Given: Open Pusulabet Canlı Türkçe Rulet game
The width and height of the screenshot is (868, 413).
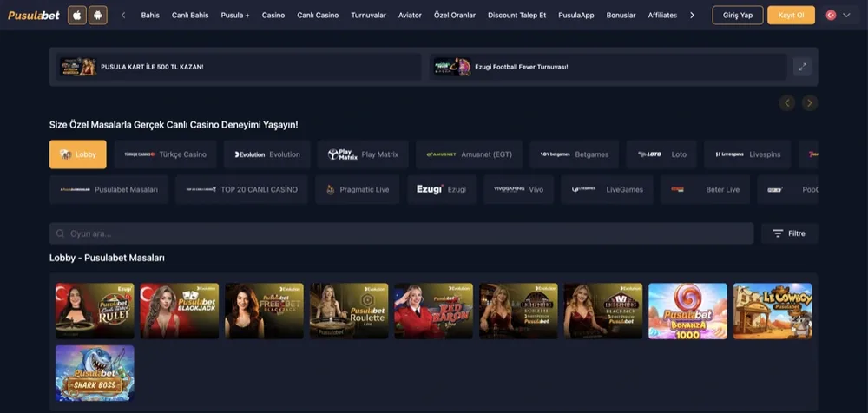Looking at the screenshot, I should click(95, 311).
